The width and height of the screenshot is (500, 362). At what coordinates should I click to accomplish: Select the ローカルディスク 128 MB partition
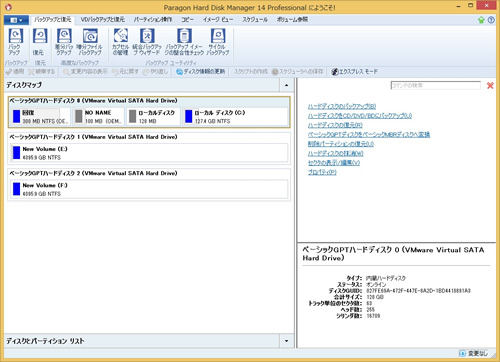pyautogui.click(x=153, y=117)
